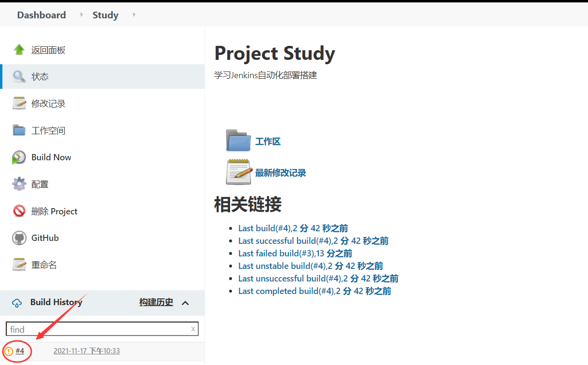Screen dimensions: 588x365
Task: Open 配置 in the sidebar
Action: click(x=40, y=184)
